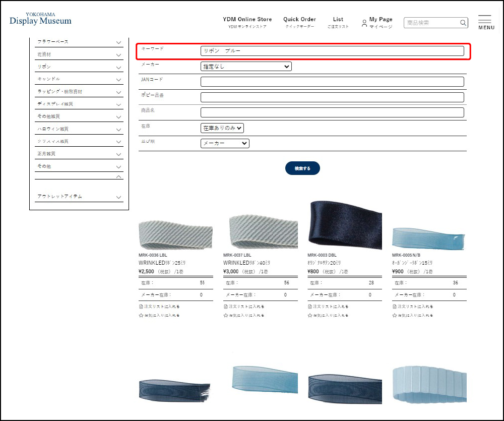The width and height of the screenshot is (504, 421).
Task: Add MRK-0036 LBL to order list
Action: (x=159, y=306)
